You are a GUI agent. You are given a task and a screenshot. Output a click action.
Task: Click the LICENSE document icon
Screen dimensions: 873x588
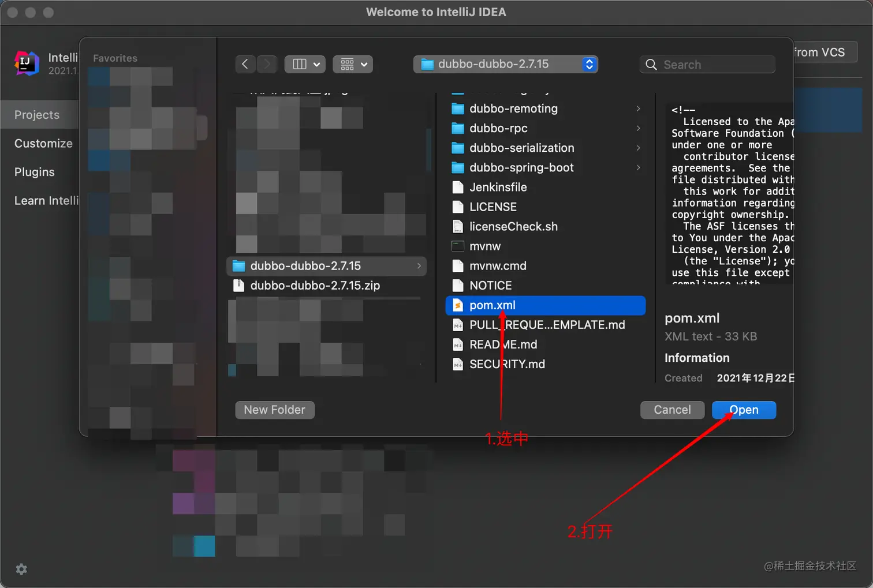pyautogui.click(x=458, y=207)
